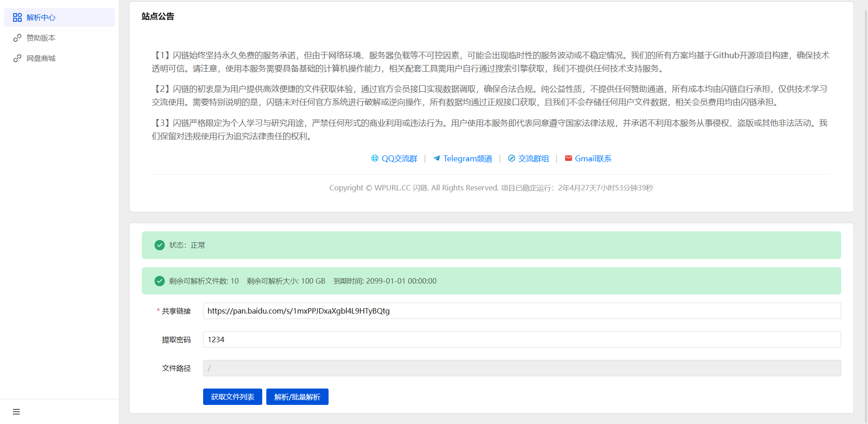Click the green check icon beside 状态
Image resolution: width=868 pixels, height=424 pixels.
pos(160,245)
